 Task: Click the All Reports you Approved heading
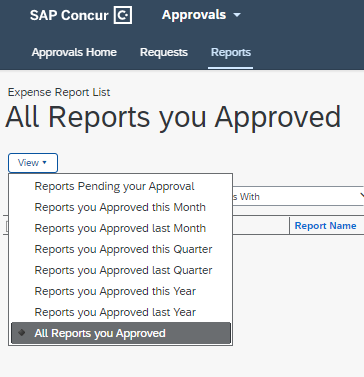173,117
